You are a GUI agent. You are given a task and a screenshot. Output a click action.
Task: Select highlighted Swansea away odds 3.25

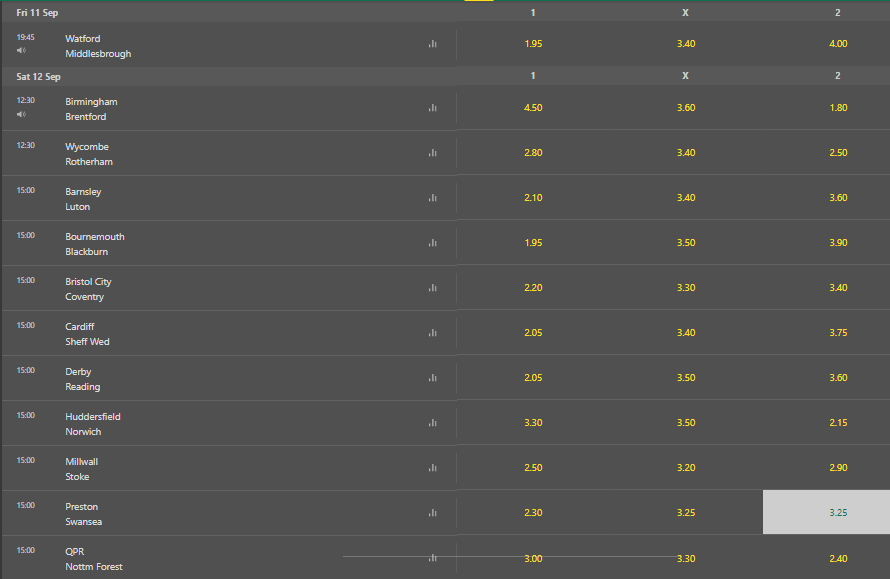826,512
